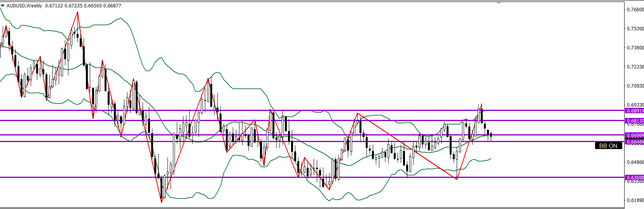Click the 0.73800 price axis tick
This screenshot has width=644, height=209.
635,48
